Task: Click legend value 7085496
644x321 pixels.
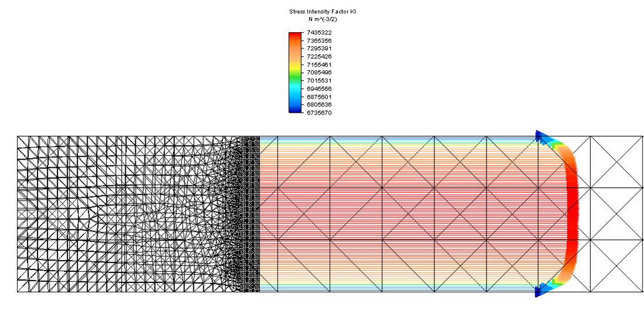Action: coord(319,73)
